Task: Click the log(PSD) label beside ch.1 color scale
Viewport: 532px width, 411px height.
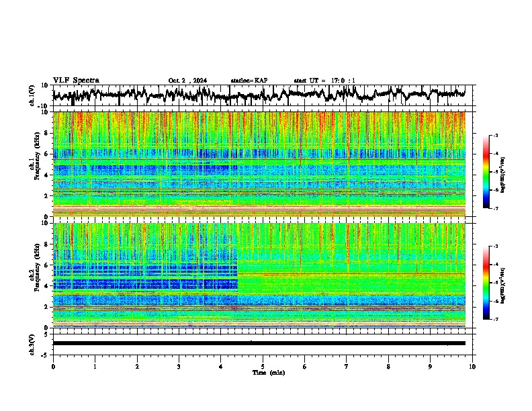Action: point(503,175)
